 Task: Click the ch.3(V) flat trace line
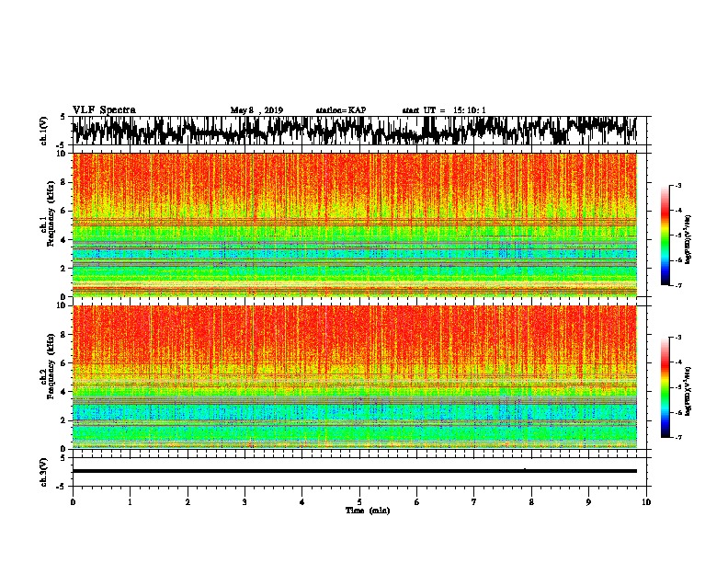point(355,471)
